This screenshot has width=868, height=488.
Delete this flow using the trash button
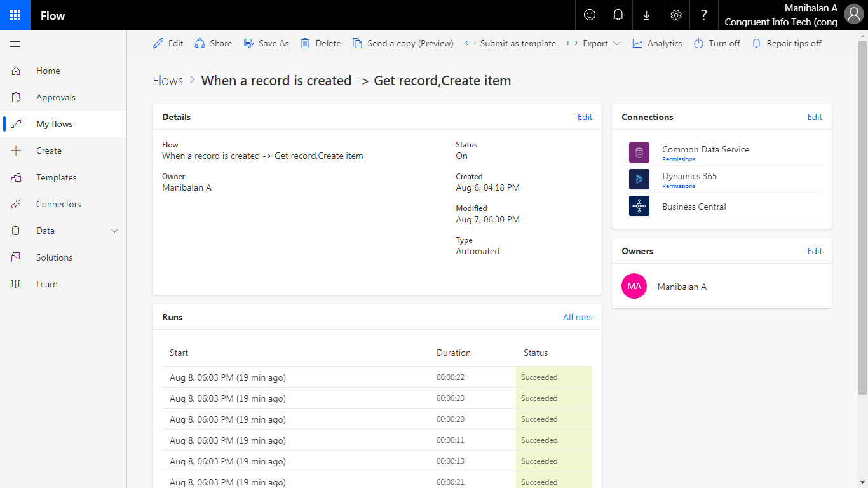(x=320, y=43)
